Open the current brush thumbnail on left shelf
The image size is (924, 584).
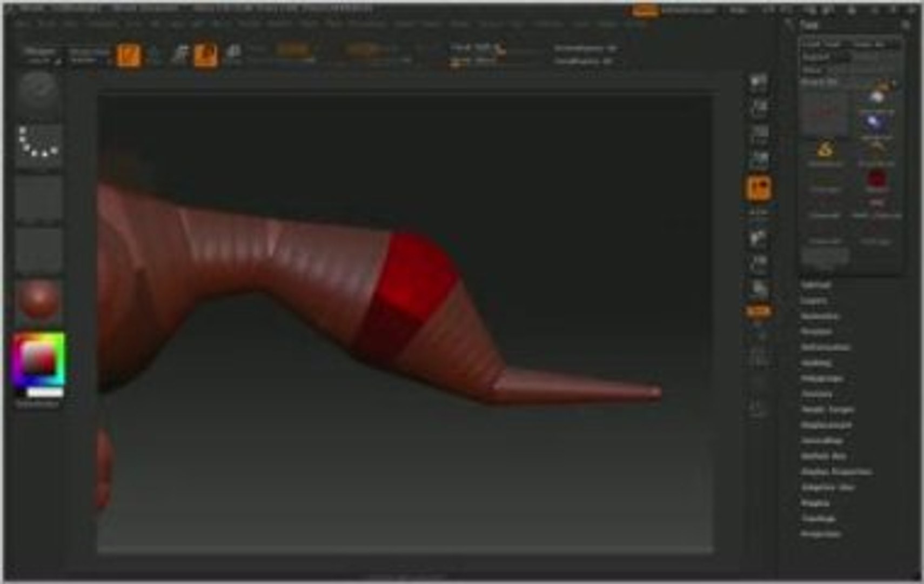coord(38,91)
